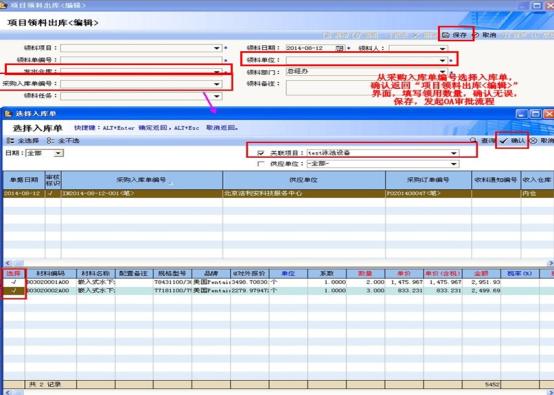Image resolution: width=554 pixels, height=395 pixels.
Task: Expand the 采购入库单编号 dropdown
Action: pos(217,84)
